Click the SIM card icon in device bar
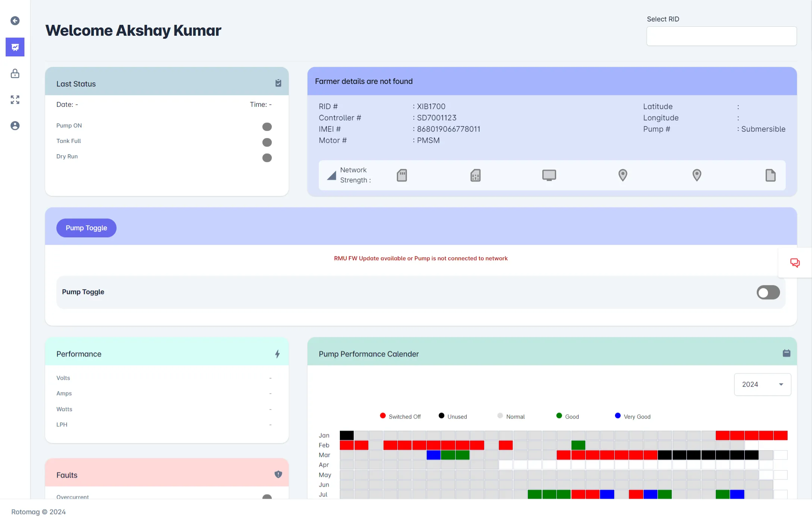The image size is (812, 525). pos(476,175)
